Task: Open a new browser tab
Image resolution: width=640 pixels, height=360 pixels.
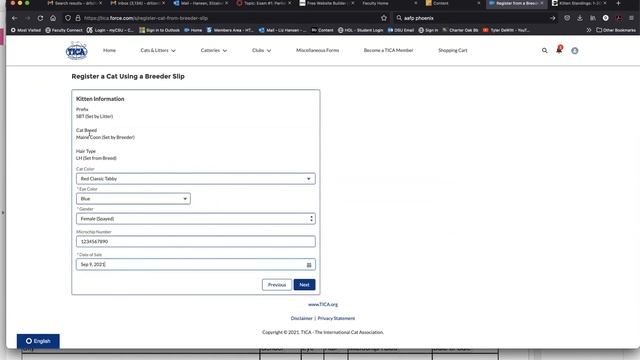Action: click(618, 3)
